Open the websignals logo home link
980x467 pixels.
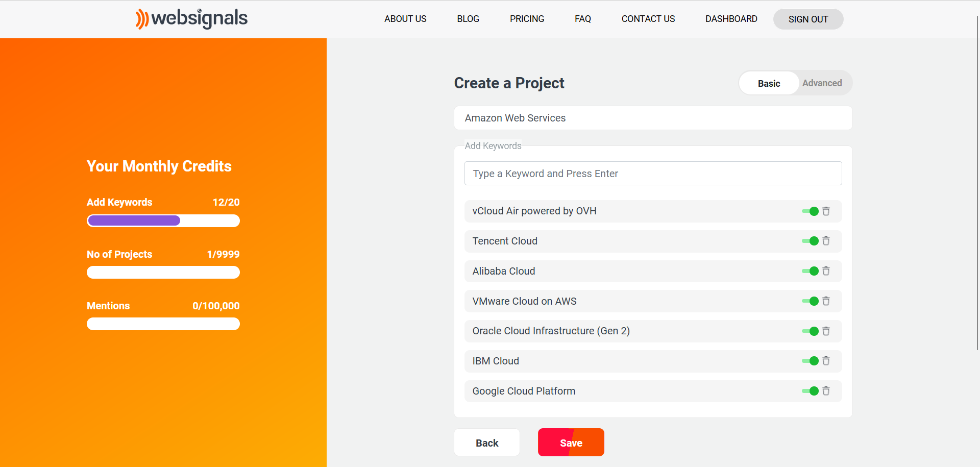pos(191,19)
